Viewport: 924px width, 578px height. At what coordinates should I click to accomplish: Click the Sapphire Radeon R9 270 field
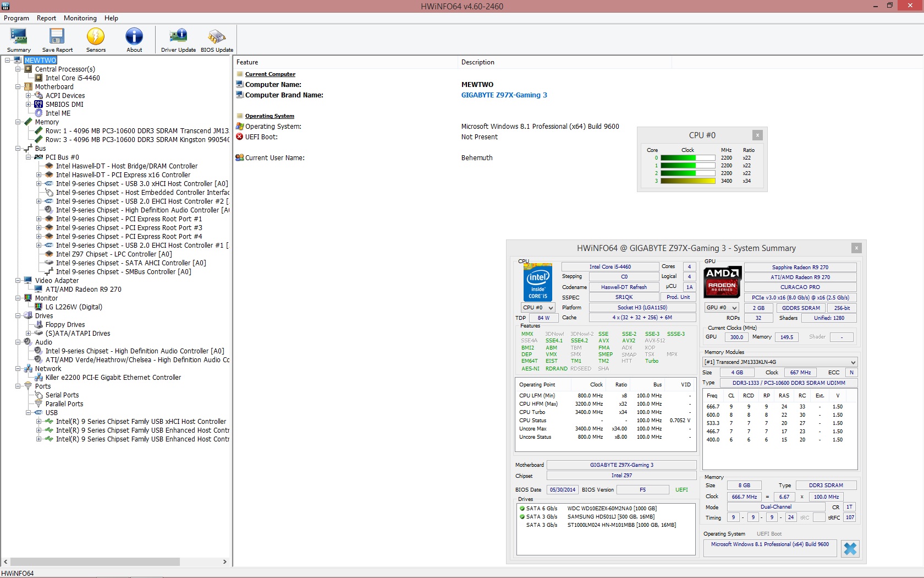point(800,268)
